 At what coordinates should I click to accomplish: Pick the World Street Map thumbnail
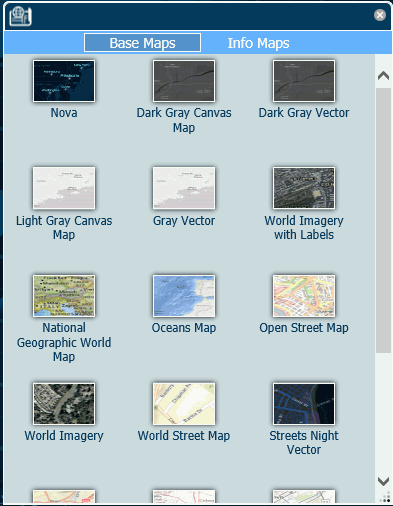184,404
